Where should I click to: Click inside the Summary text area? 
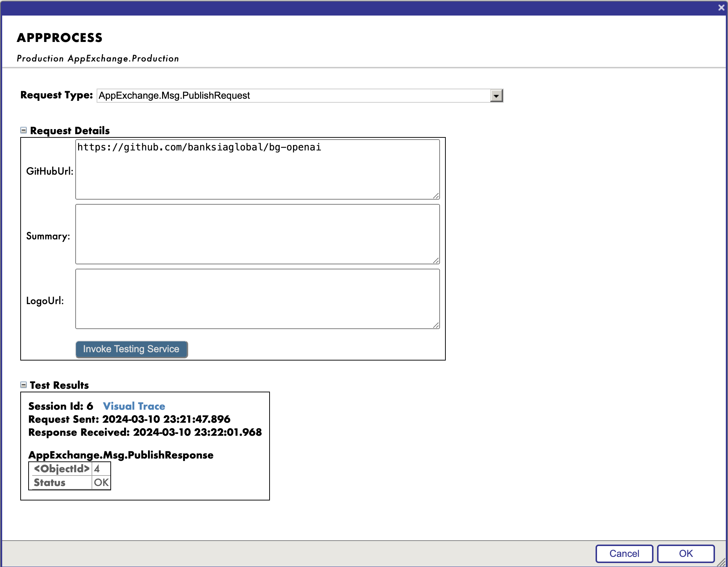257,234
